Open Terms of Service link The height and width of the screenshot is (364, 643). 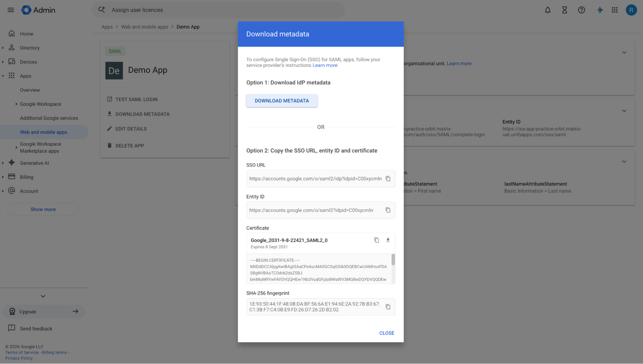click(22, 352)
